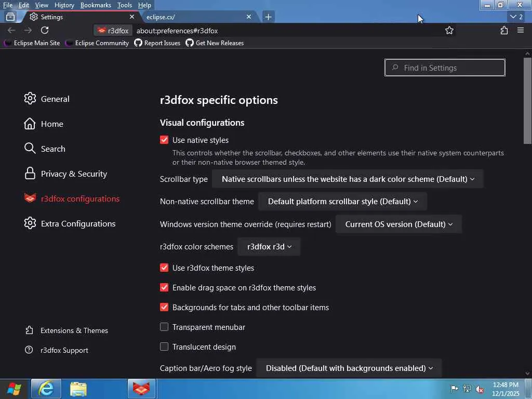
Task: Open the list-all-tabs chevron button
Action: point(517,17)
